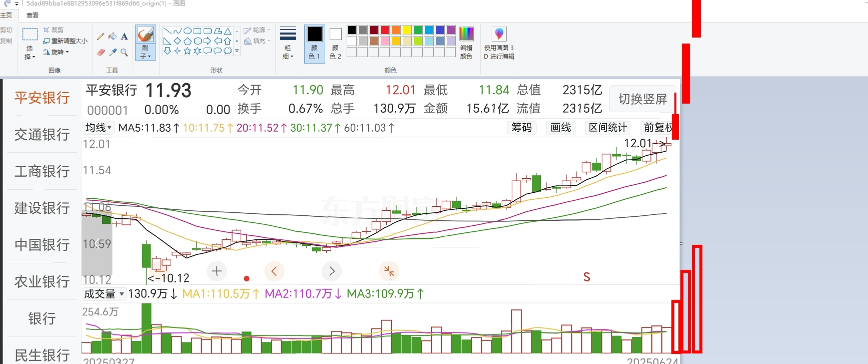This screenshot has width=868, height=364.
Task: Open the Select (选择) dropdown
Action: [30, 53]
